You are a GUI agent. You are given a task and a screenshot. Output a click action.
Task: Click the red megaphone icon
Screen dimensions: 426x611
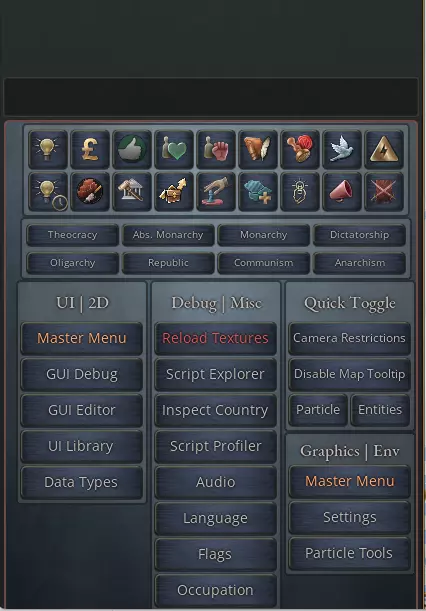342,192
